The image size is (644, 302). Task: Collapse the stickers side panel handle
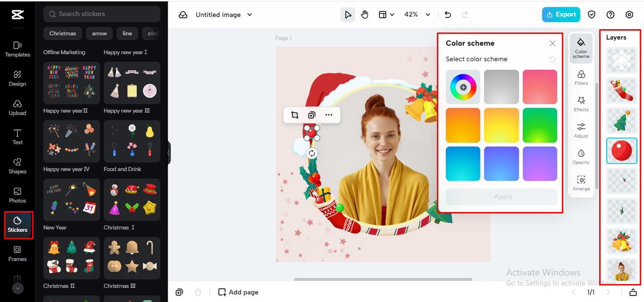pyautogui.click(x=169, y=153)
